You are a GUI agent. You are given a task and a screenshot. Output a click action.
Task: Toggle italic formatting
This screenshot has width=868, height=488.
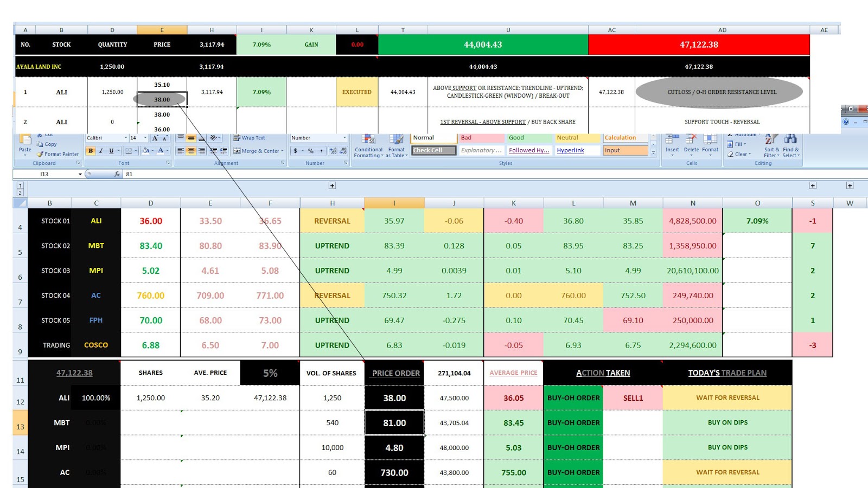100,151
